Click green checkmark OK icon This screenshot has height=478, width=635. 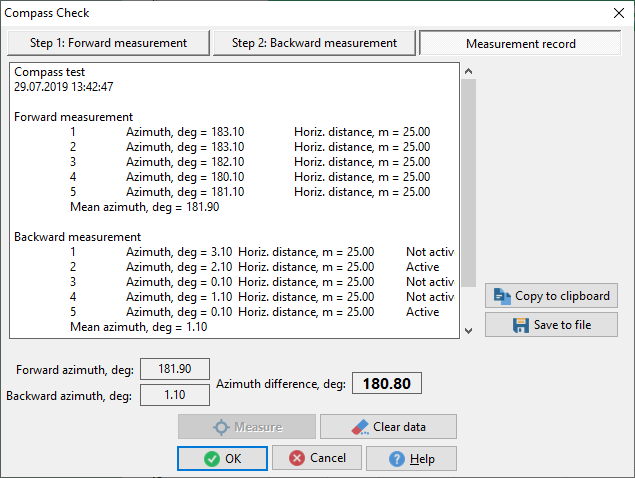pyautogui.click(x=212, y=459)
